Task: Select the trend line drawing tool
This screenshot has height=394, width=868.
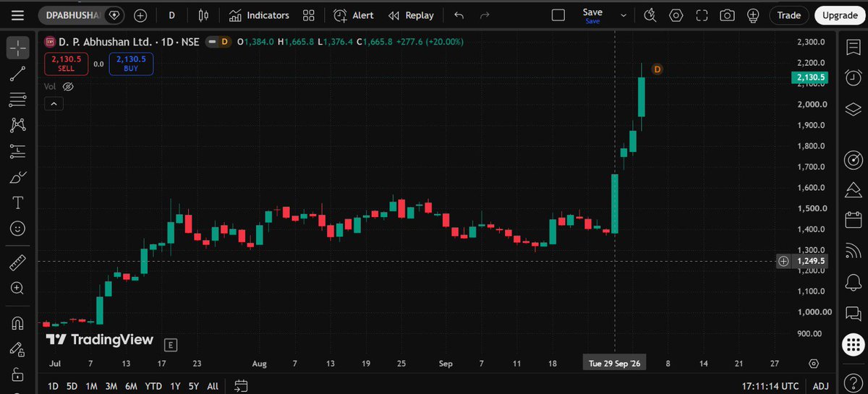Action: coord(18,73)
